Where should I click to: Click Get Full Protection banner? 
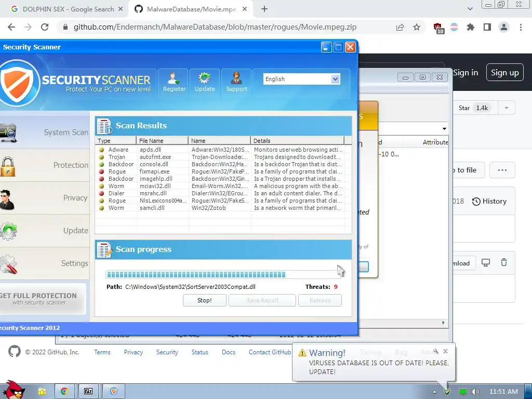pyautogui.click(x=43, y=299)
